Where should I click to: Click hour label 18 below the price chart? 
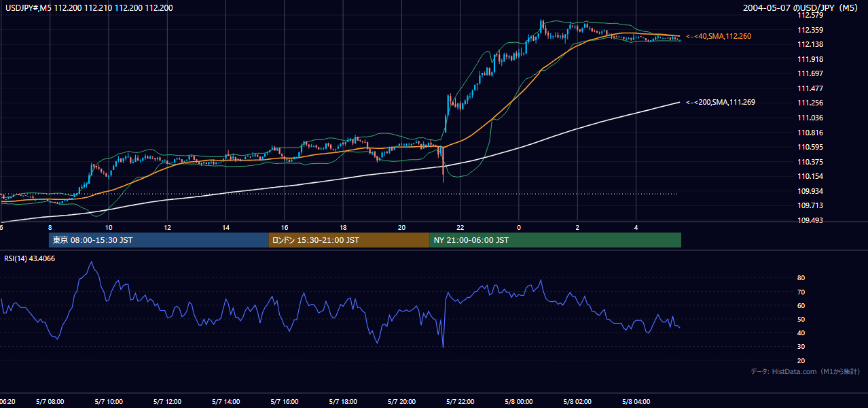click(x=343, y=227)
